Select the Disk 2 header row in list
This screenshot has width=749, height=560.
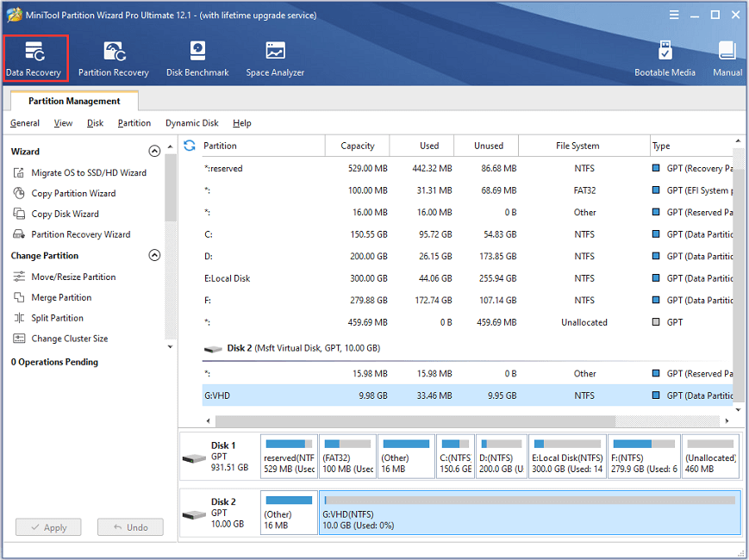[x=468, y=349]
